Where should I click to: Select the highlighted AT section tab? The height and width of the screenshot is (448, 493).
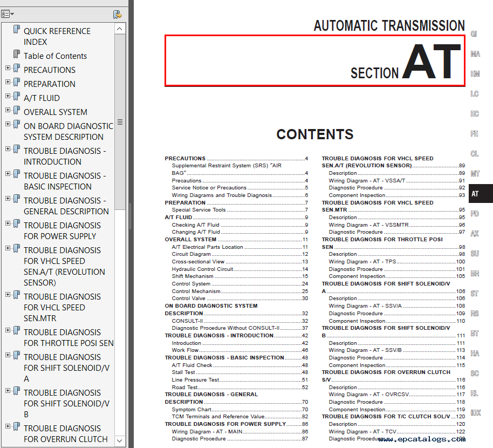[x=481, y=193]
